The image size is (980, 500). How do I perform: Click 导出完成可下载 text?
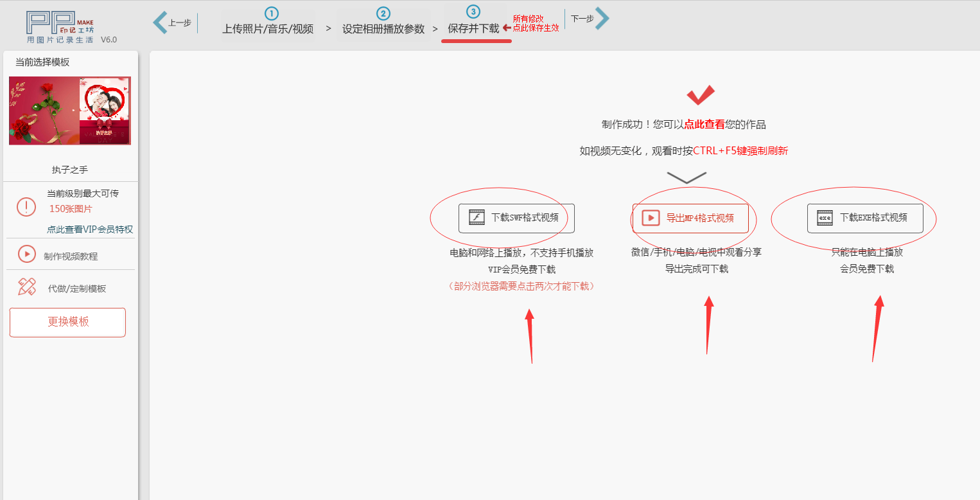[x=697, y=269]
